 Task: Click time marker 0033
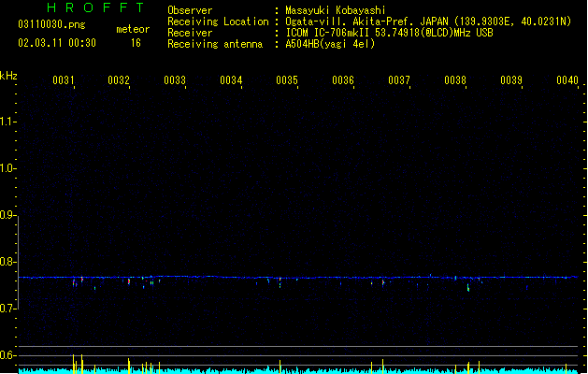point(175,80)
